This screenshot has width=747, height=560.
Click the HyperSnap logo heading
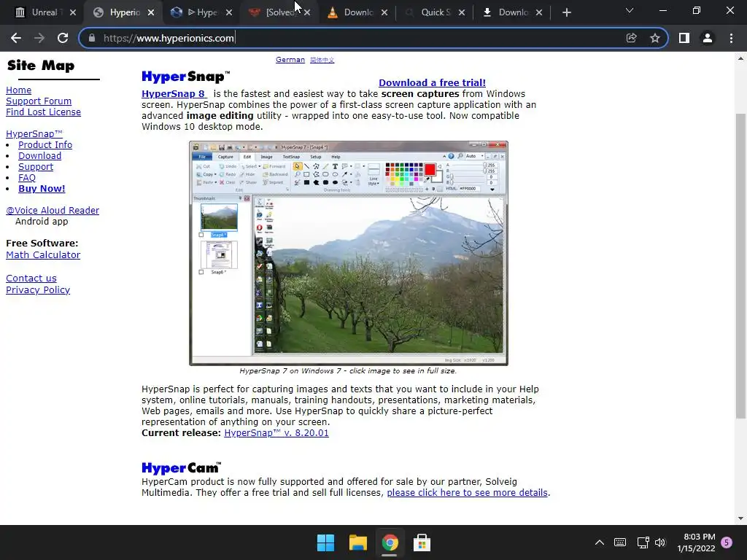point(186,77)
